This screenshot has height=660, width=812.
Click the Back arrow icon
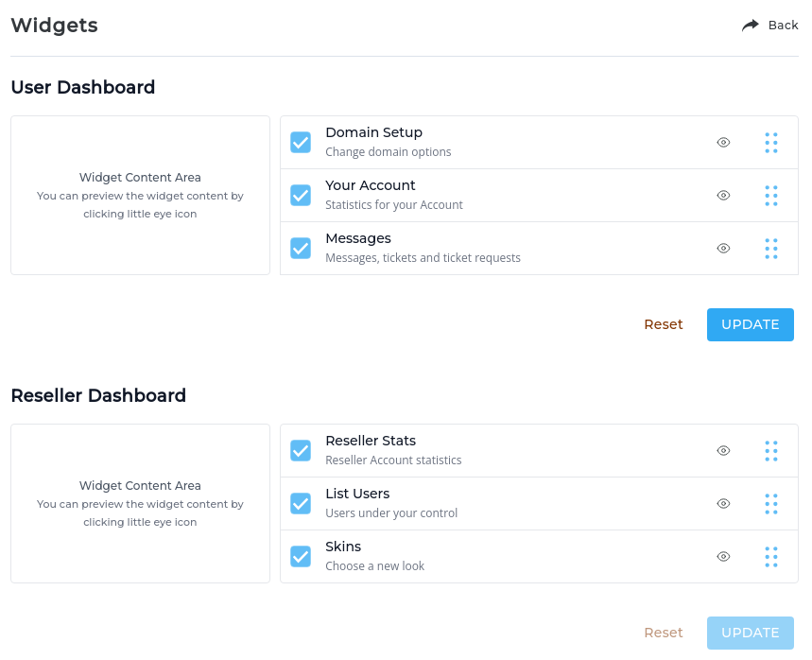click(x=750, y=25)
